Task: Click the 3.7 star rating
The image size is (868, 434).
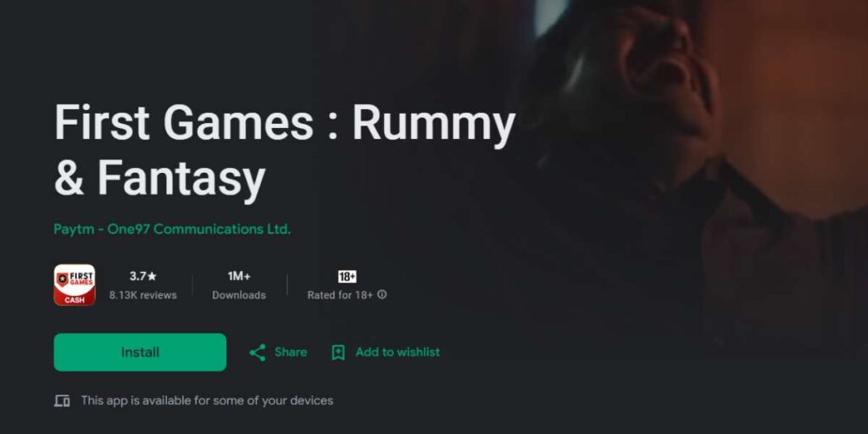Action: (142, 275)
